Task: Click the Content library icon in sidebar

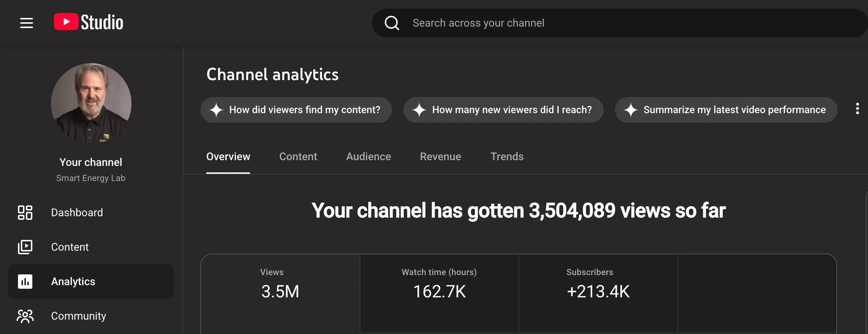Action: [x=25, y=247]
